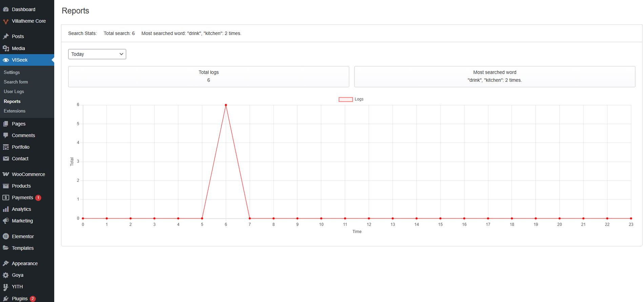Click the Portfolio grid icon
The height and width of the screenshot is (302, 644).
coord(6,147)
